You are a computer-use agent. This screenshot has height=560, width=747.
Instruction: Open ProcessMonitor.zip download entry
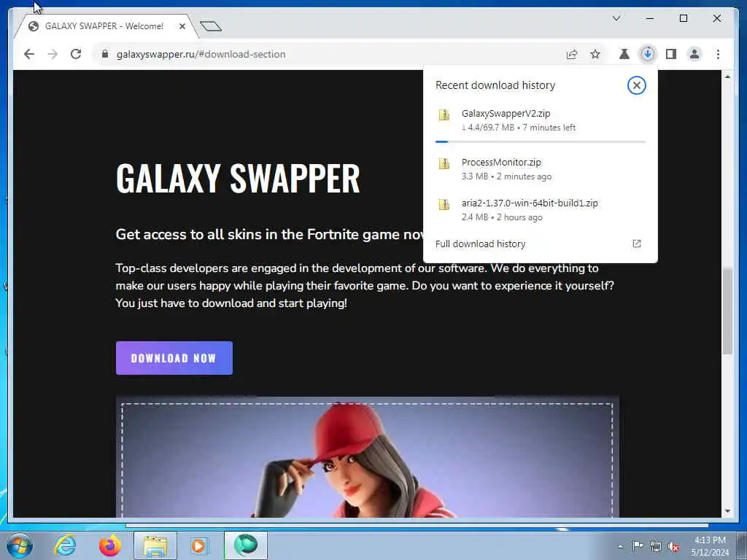(541, 169)
